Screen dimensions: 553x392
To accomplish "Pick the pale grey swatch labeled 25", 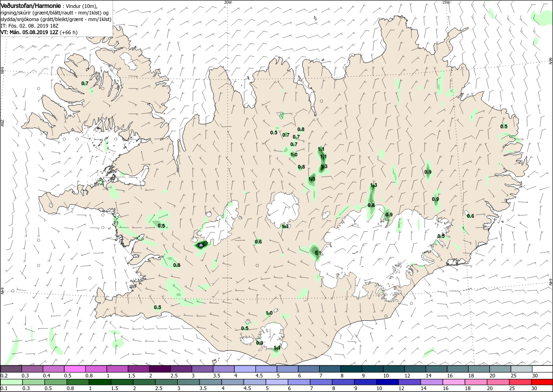I will point(521,369).
